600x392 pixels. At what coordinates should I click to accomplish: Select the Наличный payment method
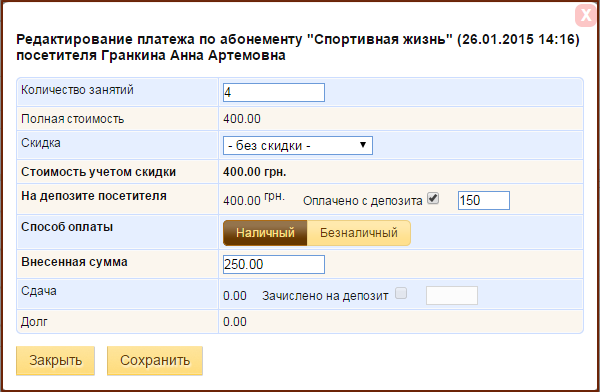tap(265, 233)
